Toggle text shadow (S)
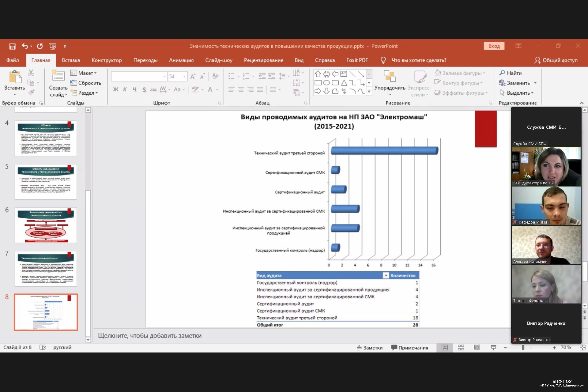The image size is (588, 392). [x=144, y=89]
